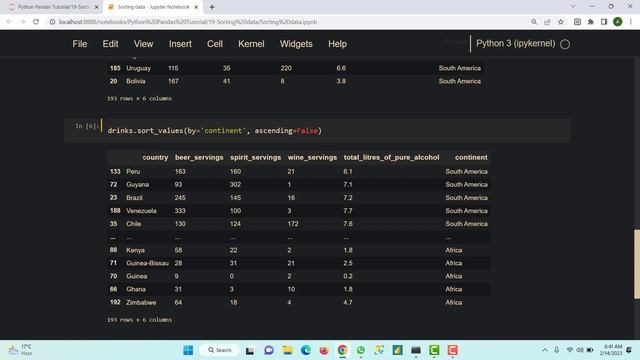640x360 pixels.
Task: Click the total_litres_of_pure_alcohol column header
Action: click(x=391, y=158)
